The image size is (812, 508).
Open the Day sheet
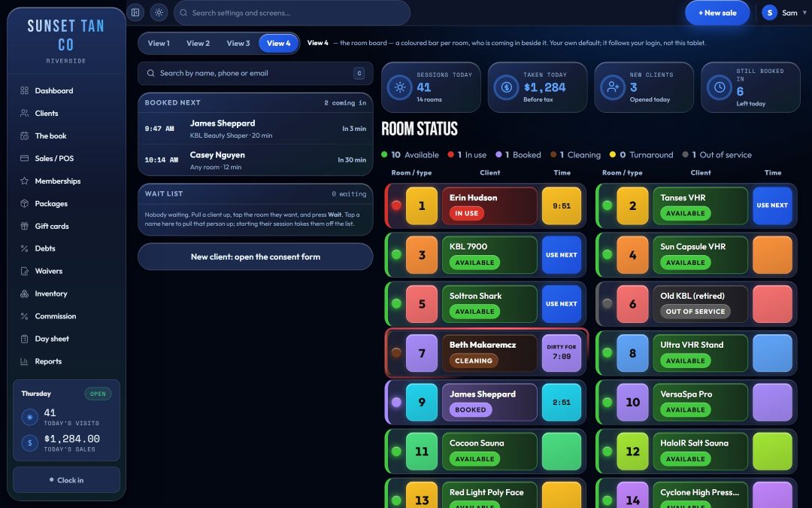coord(66,339)
